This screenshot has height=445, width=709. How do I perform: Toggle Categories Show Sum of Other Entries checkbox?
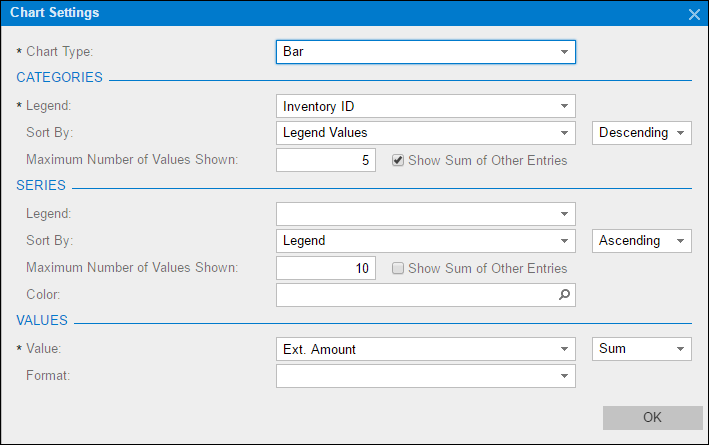pos(398,160)
